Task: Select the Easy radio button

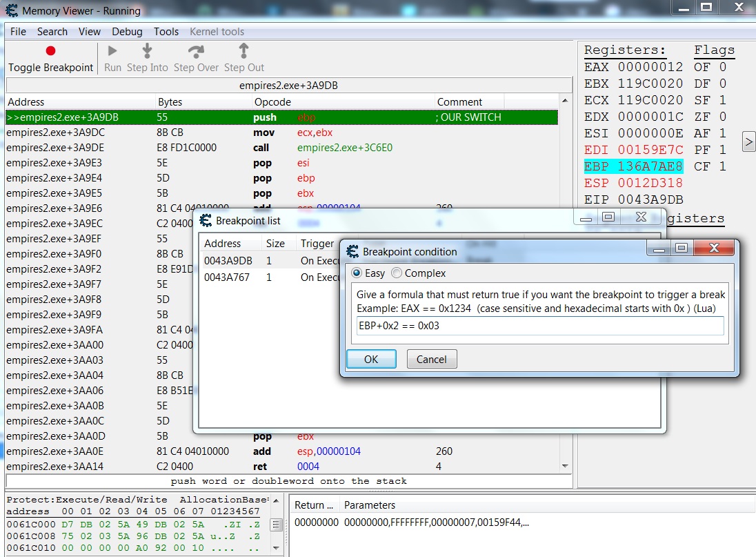Action: click(x=357, y=273)
